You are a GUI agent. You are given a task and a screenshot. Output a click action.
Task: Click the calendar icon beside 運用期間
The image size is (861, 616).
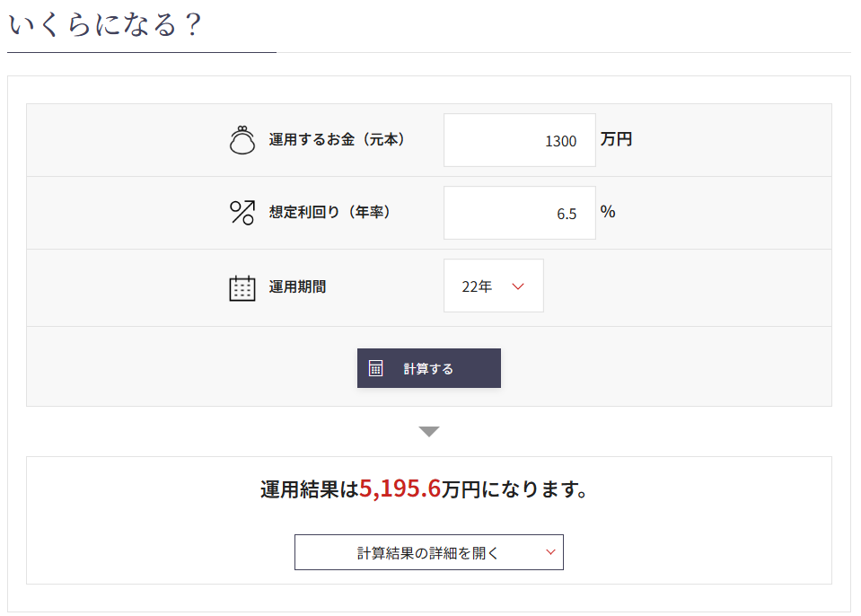(x=242, y=287)
